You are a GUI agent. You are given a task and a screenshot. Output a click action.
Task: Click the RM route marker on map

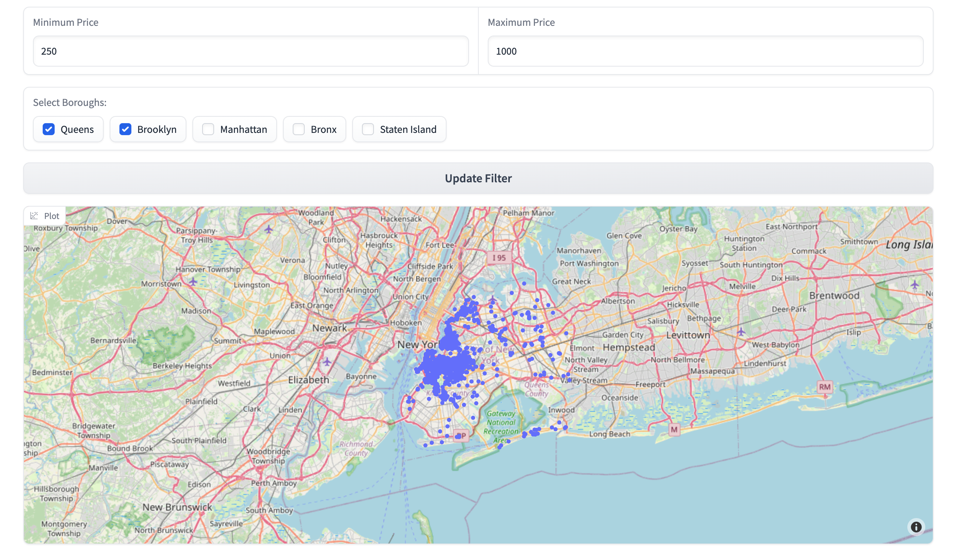point(824,387)
